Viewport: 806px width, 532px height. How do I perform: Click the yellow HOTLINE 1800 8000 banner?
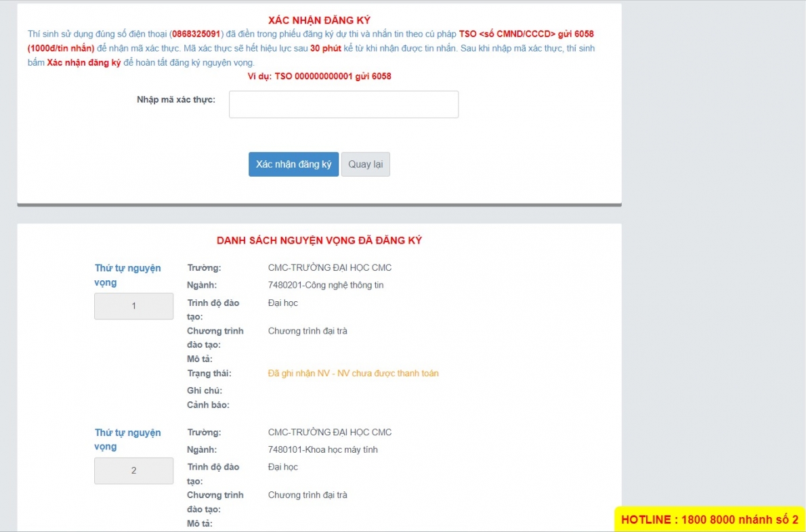[709, 519]
